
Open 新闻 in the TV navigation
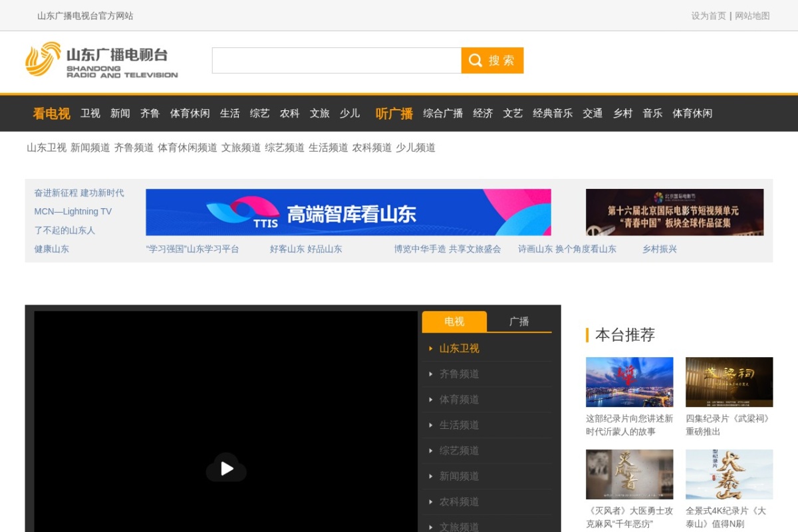click(x=120, y=114)
